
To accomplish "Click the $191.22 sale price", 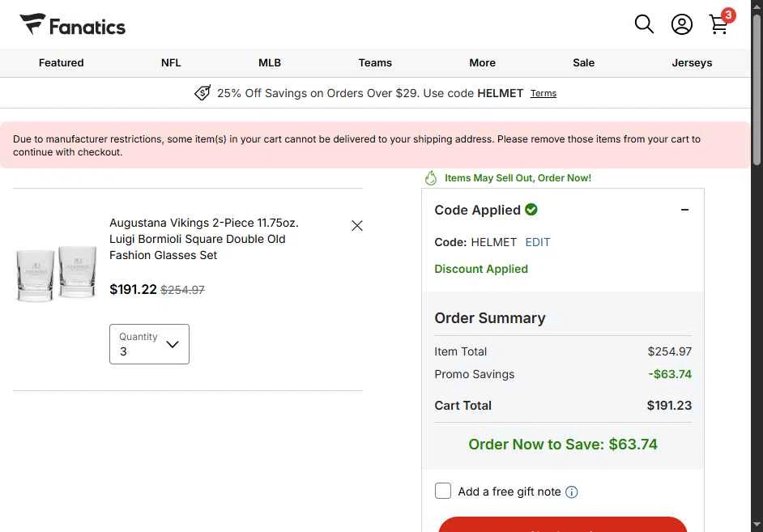I will coord(133,289).
